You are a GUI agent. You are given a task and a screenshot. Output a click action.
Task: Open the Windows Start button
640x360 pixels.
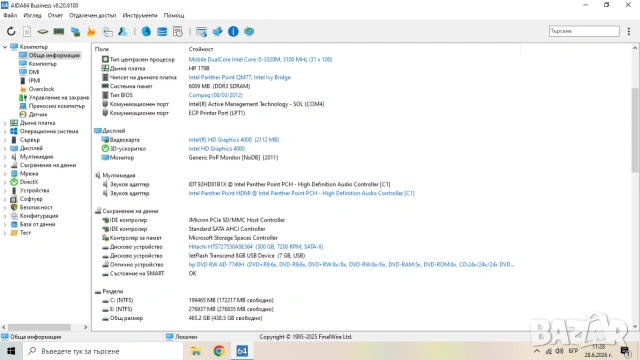(x=11, y=351)
